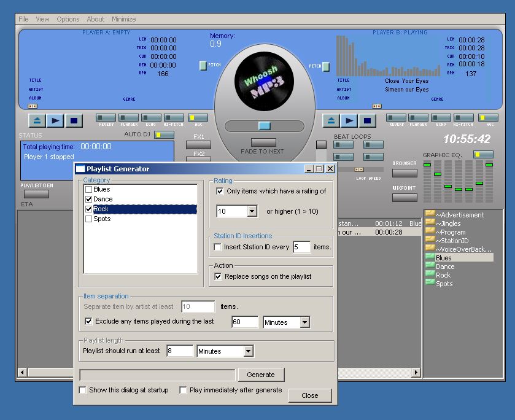The height and width of the screenshot is (420, 515).
Task: Open the Playlist Gen button
Action: point(36,194)
